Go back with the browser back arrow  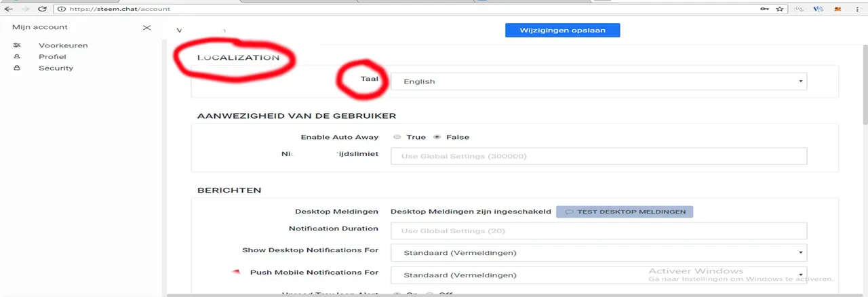pos(8,9)
